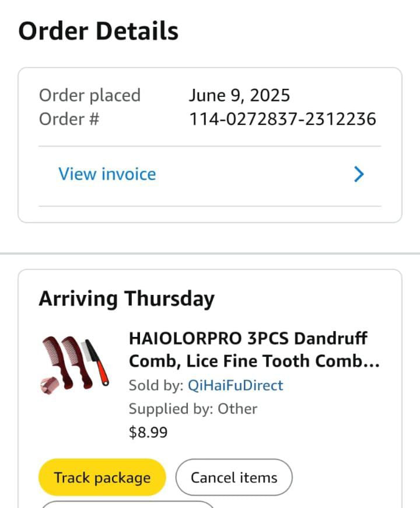This screenshot has height=508, width=420.
Task: Tap the chevron arrow beside View invoice
Action: click(359, 174)
